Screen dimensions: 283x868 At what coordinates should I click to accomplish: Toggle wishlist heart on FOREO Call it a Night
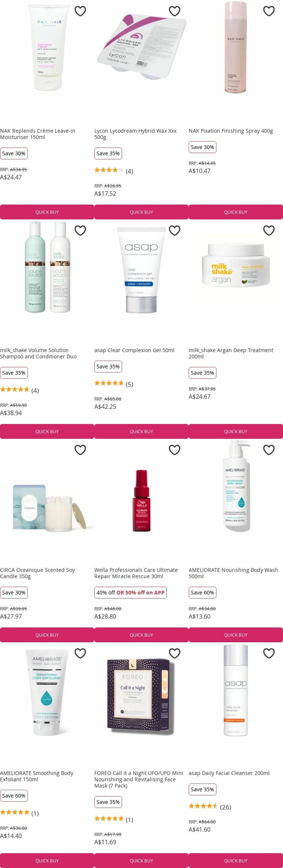(174, 653)
